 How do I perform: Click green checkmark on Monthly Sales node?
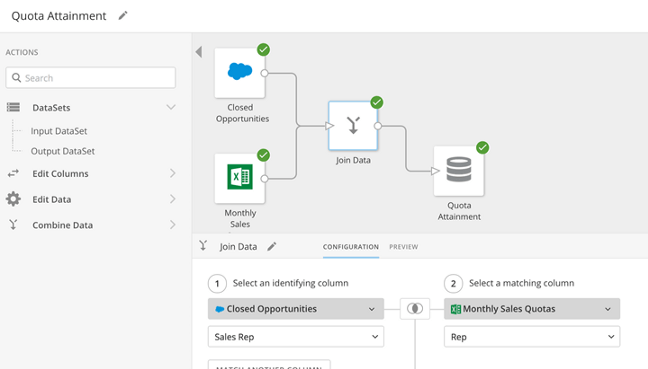(x=263, y=155)
